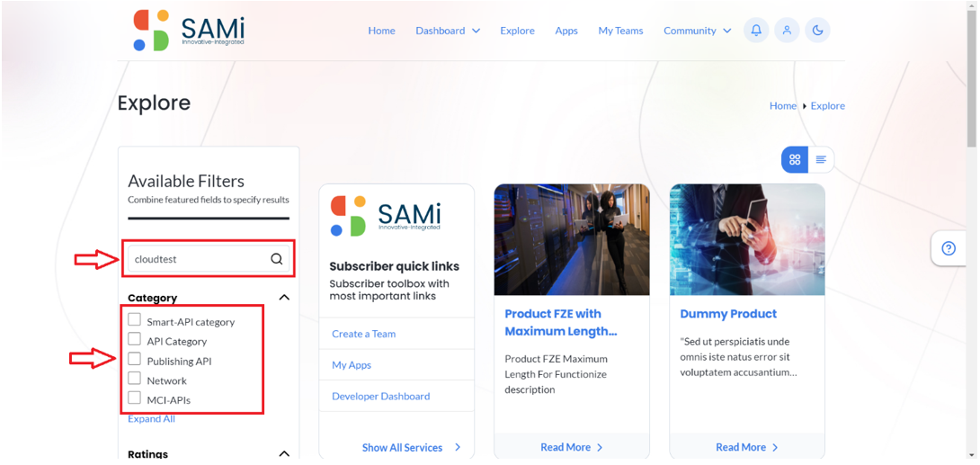Viewport: 980px width, 465px height.
Task: Open Explore in navigation bar
Action: [x=517, y=31]
